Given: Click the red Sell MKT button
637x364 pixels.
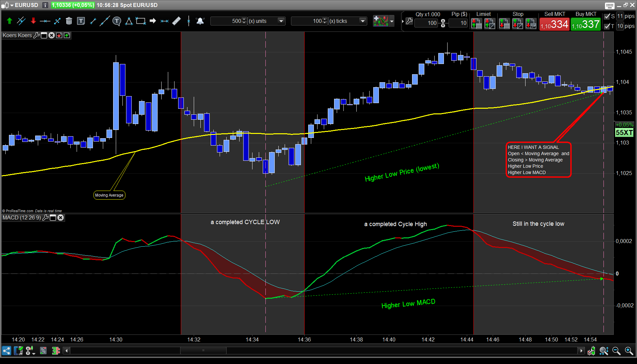Looking at the screenshot, I should [x=554, y=25].
